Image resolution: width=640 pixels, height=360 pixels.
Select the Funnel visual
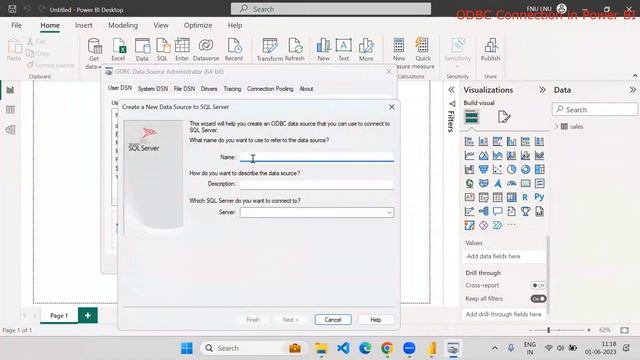pos(484,169)
